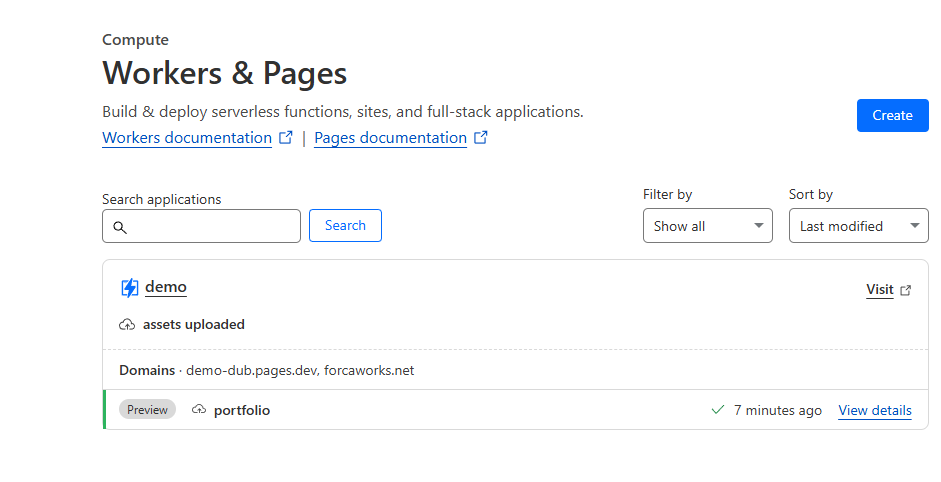Click the green checkmark deployment status icon

point(718,410)
